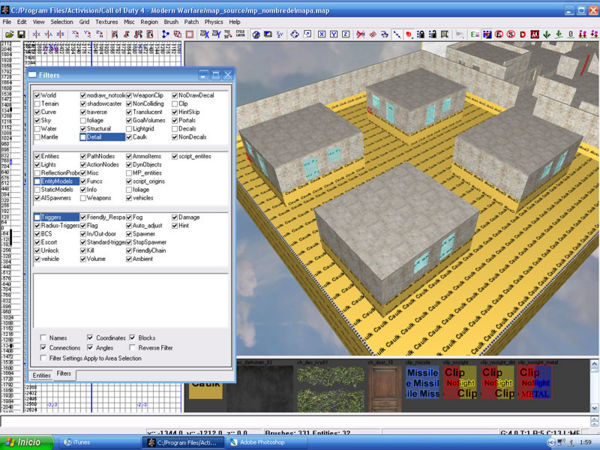Click the red letter D toolbar icon
This screenshot has width=600, height=450.
[x=523, y=34]
